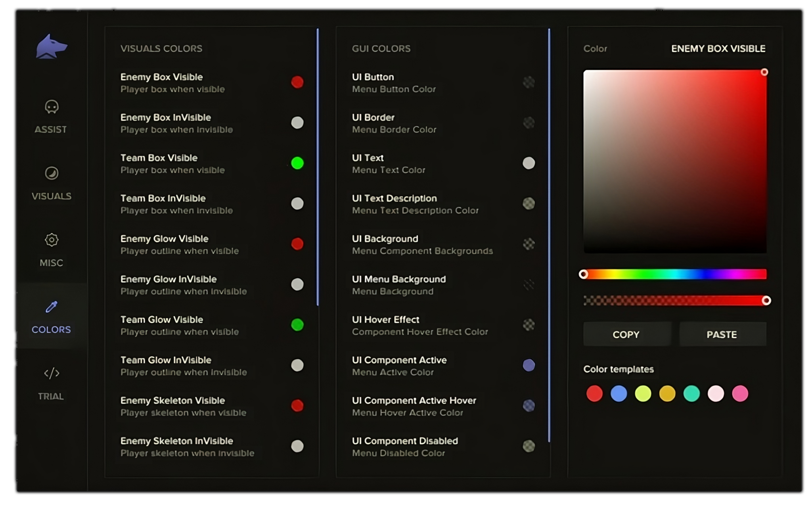Open the Assist section in the sidebar
The image size is (812, 508).
(x=51, y=117)
